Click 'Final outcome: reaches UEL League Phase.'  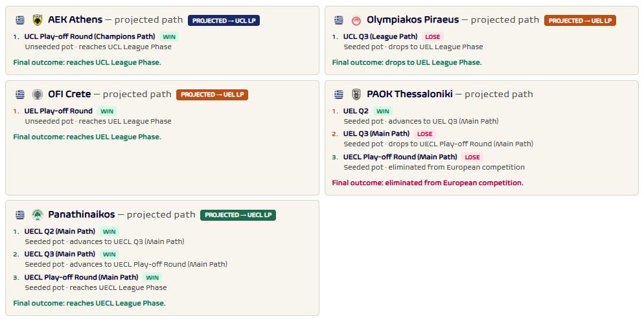coord(87,137)
